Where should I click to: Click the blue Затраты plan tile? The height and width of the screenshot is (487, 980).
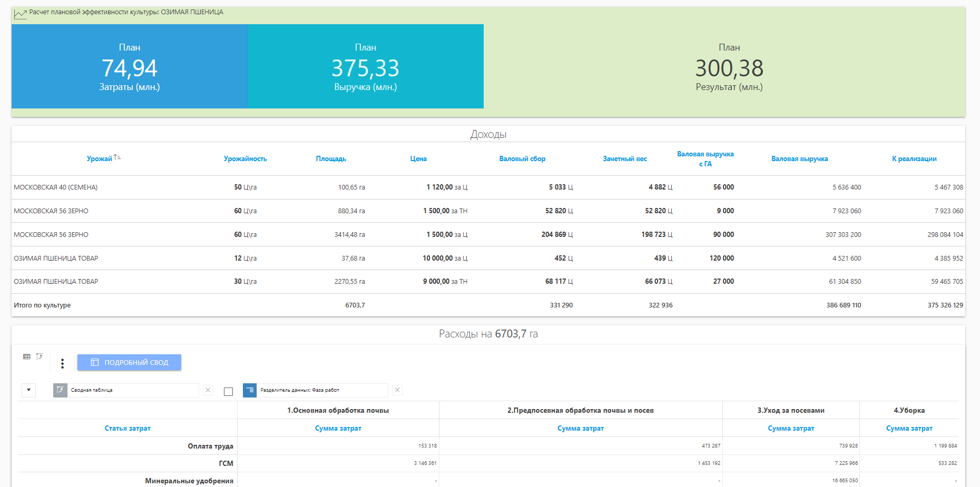coord(130,67)
